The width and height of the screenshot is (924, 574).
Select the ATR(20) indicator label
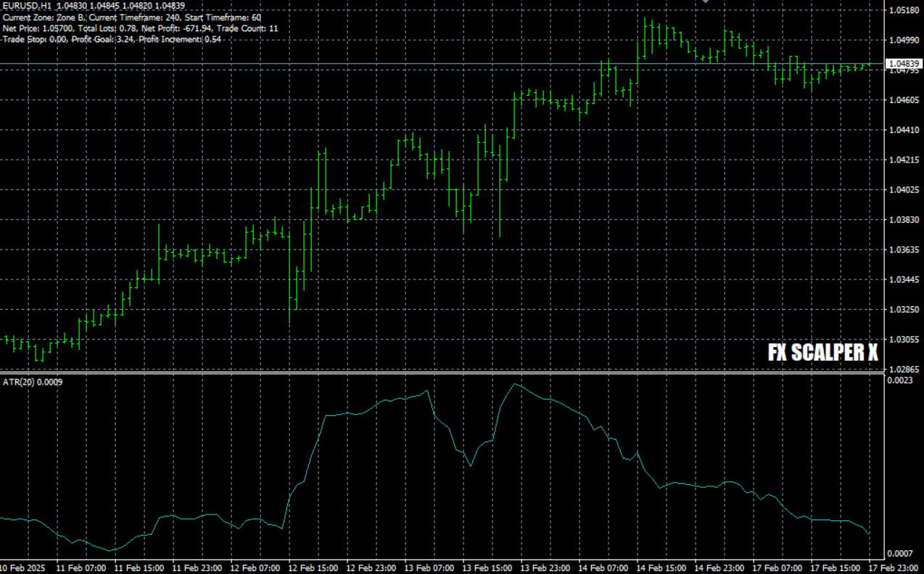33,382
